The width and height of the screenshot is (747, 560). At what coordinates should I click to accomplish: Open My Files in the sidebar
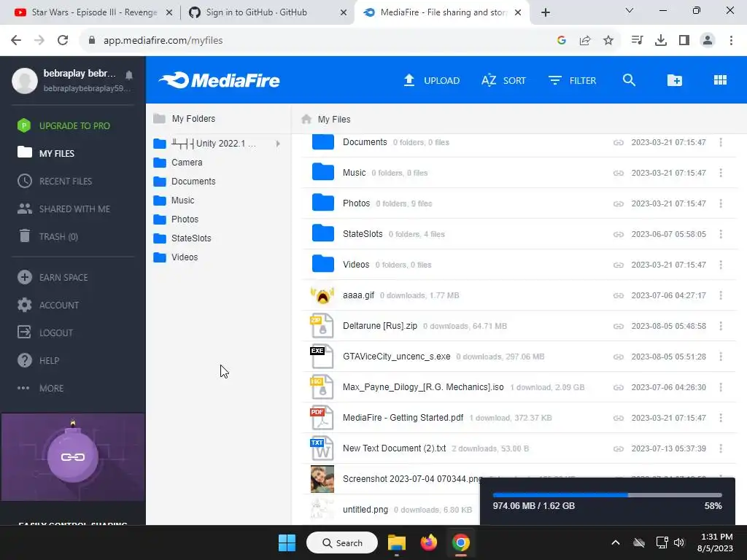pyautogui.click(x=46, y=153)
